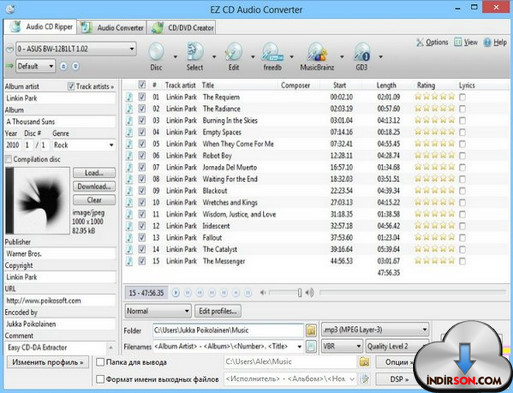Click the playback position seek bar
The image size is (513, 393).
tap(413, 292)
